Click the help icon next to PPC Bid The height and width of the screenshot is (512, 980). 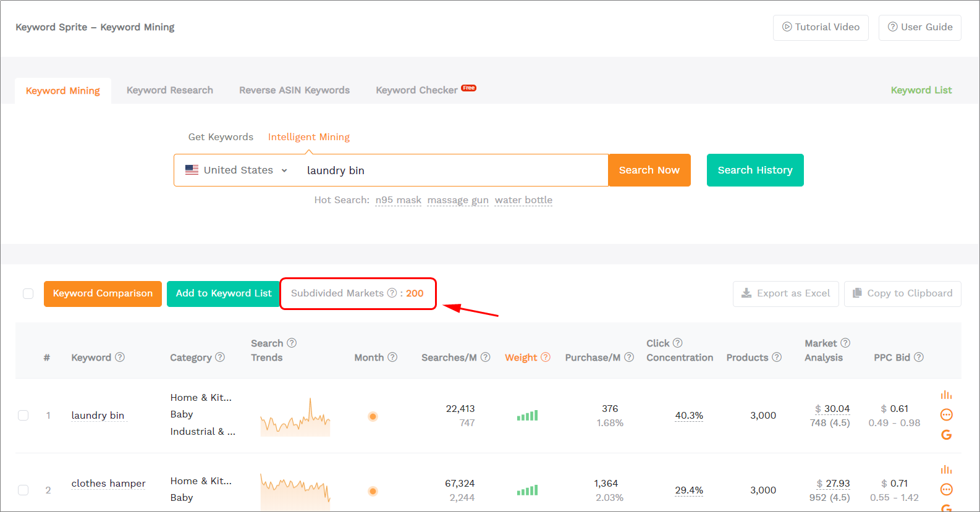919,357
